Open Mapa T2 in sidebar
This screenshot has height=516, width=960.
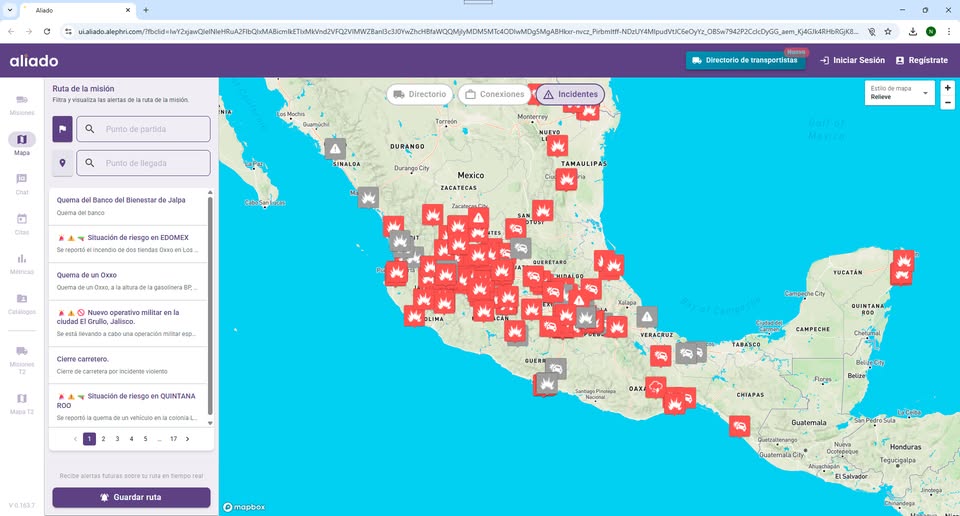pyautogui.click(x=22, y=403)
